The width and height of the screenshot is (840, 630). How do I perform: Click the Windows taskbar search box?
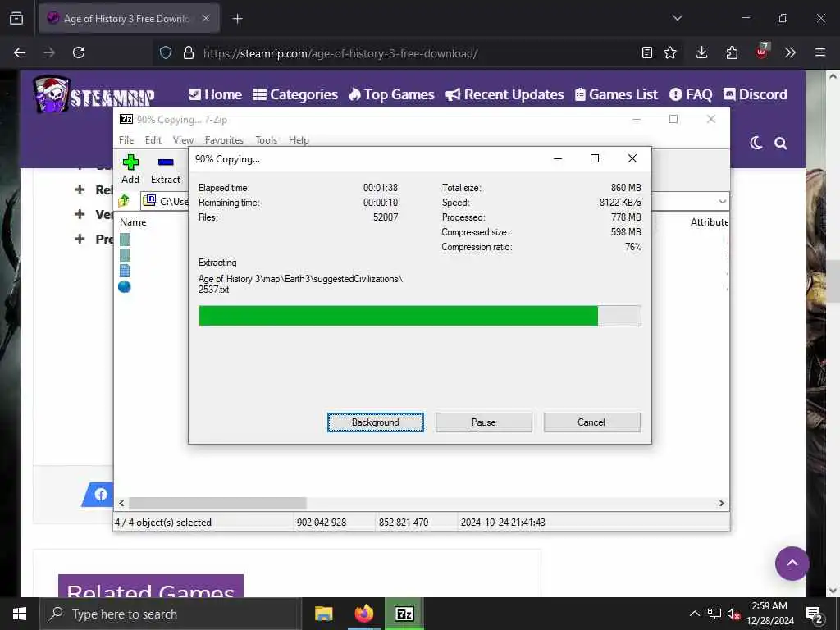tap(171, 614)
